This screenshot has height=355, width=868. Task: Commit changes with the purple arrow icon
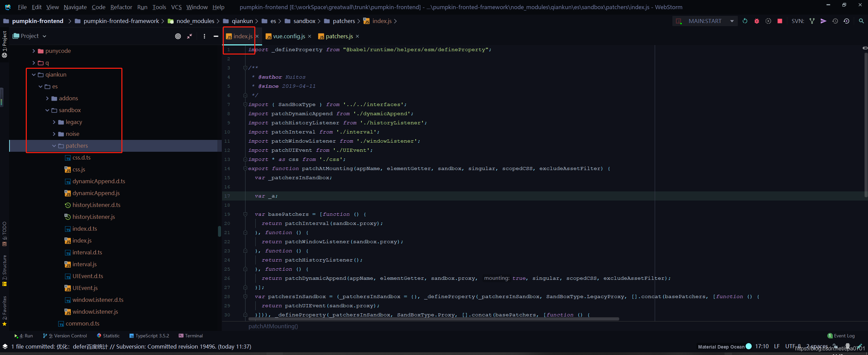click(823, 21)
